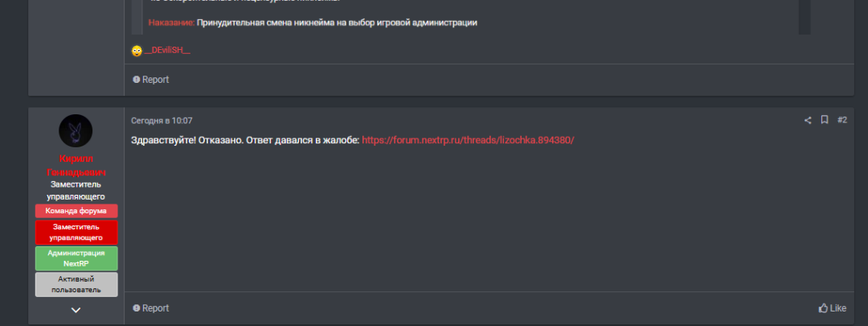Bookmark post #2 with the bookmark icon
This screenshot has height=326, width=868.
click(825, 120)
